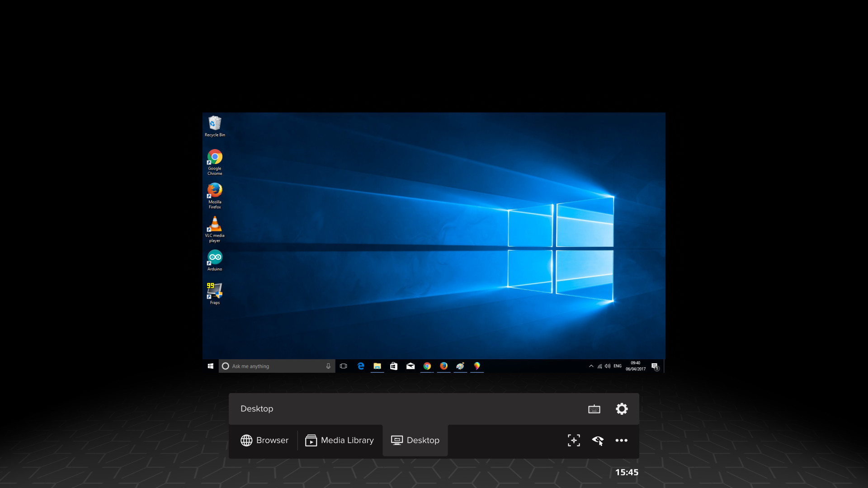The image size is (868, 488).
Task: Mute system audio via the speaker icon
Action: (x=607, y=366)
